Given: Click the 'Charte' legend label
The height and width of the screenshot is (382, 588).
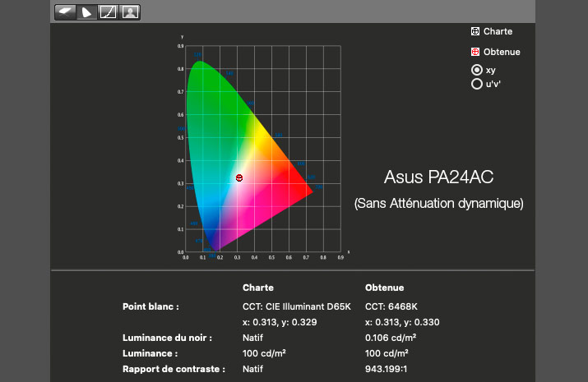Looking at the screenshot, I should point(498,31).
